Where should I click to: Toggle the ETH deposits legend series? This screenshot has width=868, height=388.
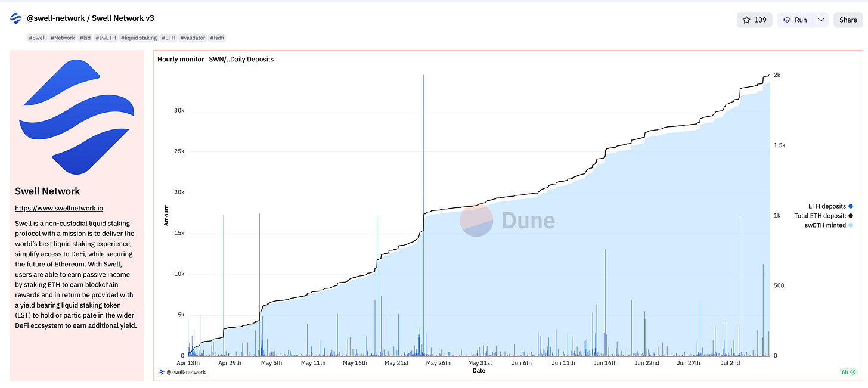tap(830, 206)
